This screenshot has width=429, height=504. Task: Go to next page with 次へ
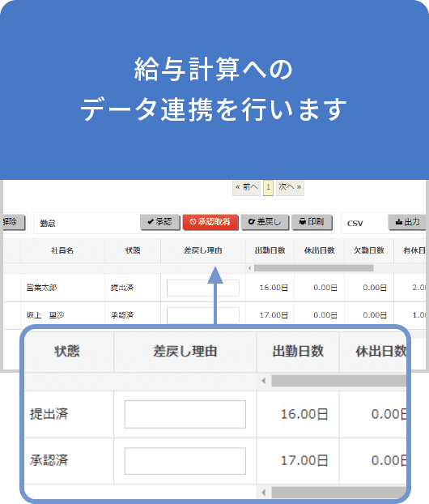290,187
